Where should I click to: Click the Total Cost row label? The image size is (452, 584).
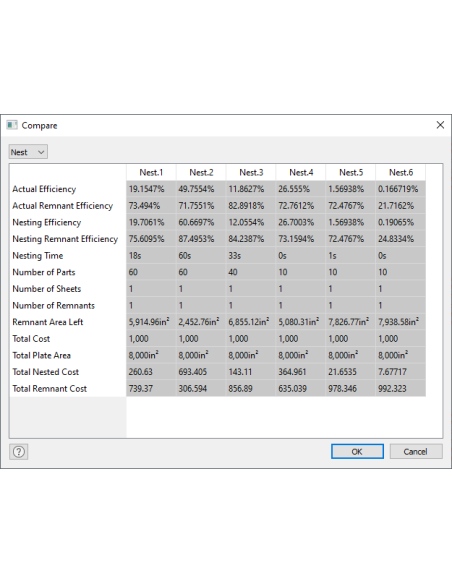point(31,339)
